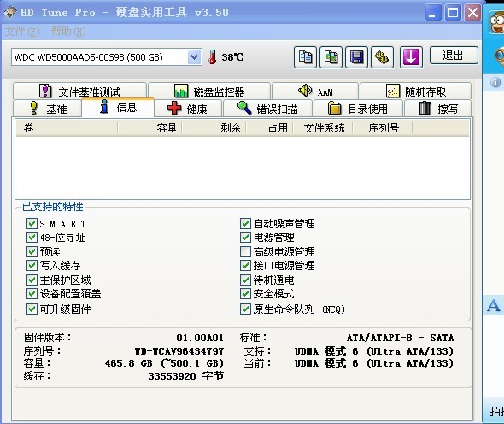This screenshot has height=424, width=504.
Task: Toggle the 预读 checkbox
Action: 32,251
